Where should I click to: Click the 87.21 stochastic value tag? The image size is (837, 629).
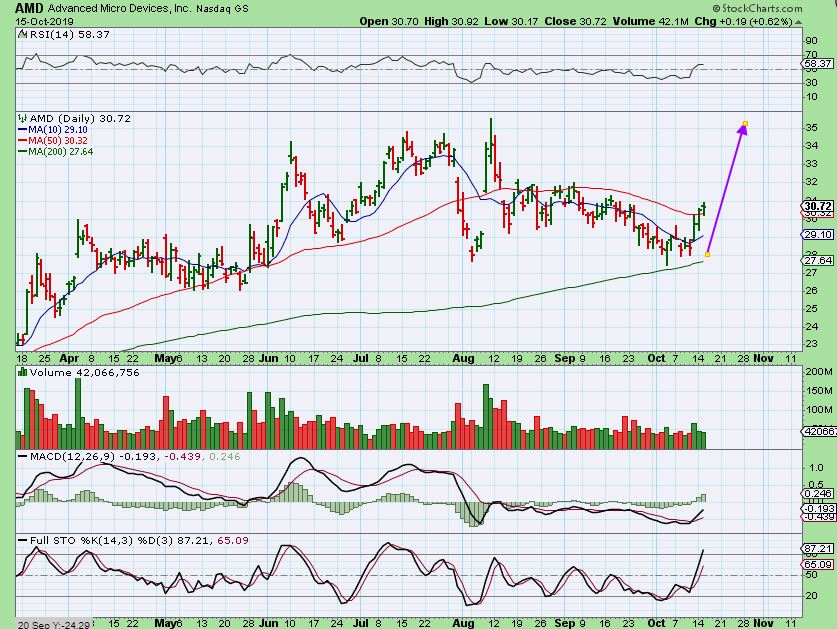click(x=817, y=549)
